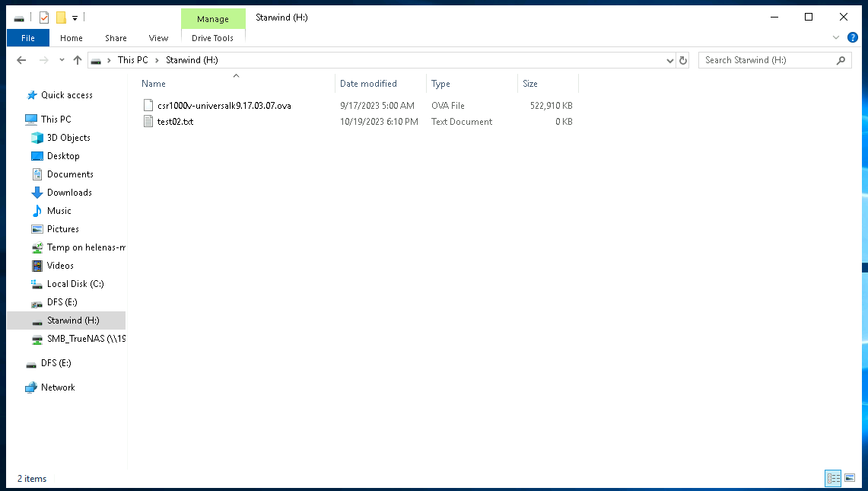Refresh the Starwind (H:) folder view
This screenshot has height=491, width=868.
pyautogui.click(x=683, y=60)
